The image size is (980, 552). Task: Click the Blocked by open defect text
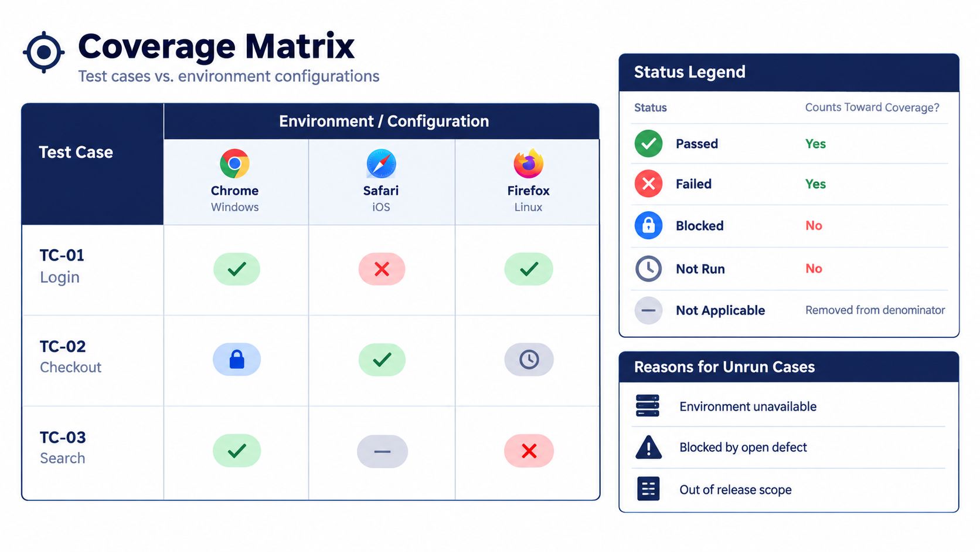click(x=743, y=448)
